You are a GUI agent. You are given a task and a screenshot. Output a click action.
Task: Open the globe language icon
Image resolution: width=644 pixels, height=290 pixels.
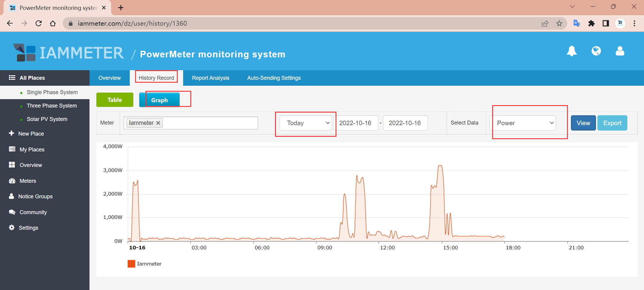click(x=596, y=51)
